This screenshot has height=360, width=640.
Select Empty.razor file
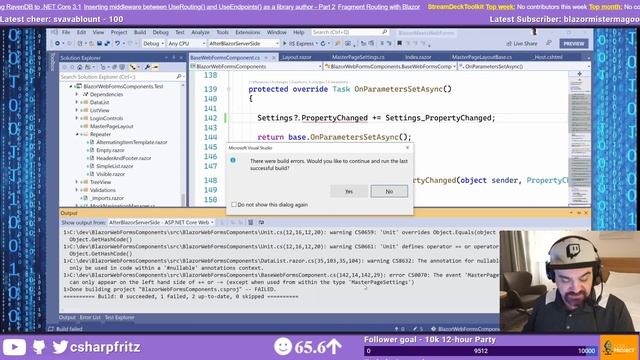click(x=110, y=150)
